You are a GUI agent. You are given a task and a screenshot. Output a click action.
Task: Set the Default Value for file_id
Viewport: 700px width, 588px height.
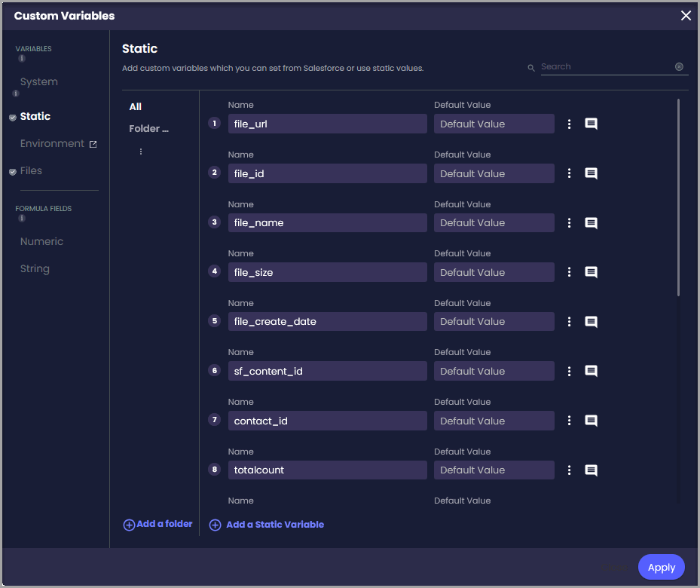coord(494,173)
